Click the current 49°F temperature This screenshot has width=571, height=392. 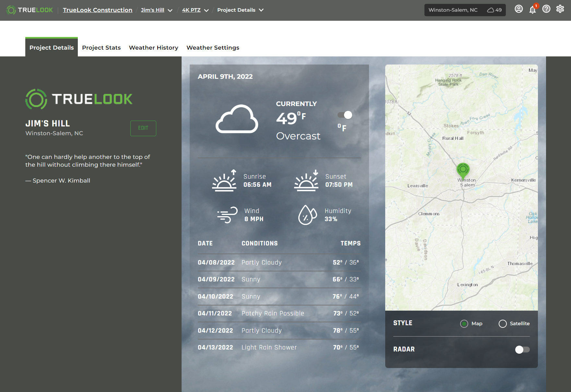click(291, 118)
